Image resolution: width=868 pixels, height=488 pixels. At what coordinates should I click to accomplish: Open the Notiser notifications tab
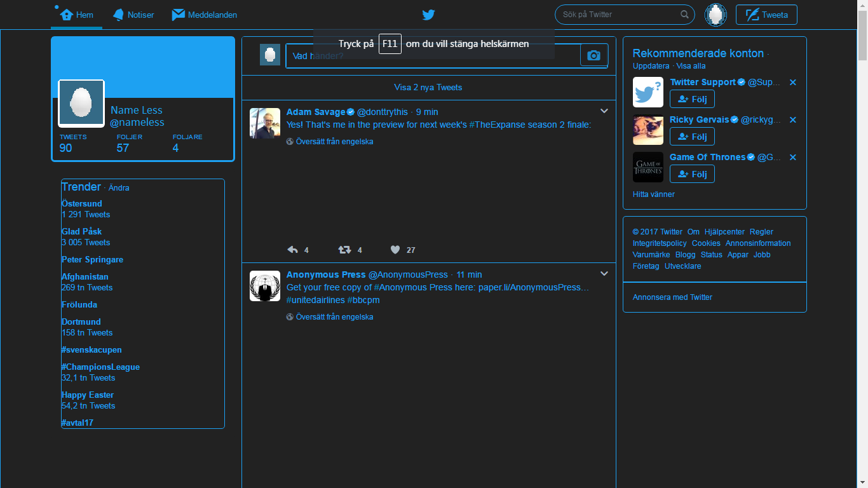pos(133,15)
